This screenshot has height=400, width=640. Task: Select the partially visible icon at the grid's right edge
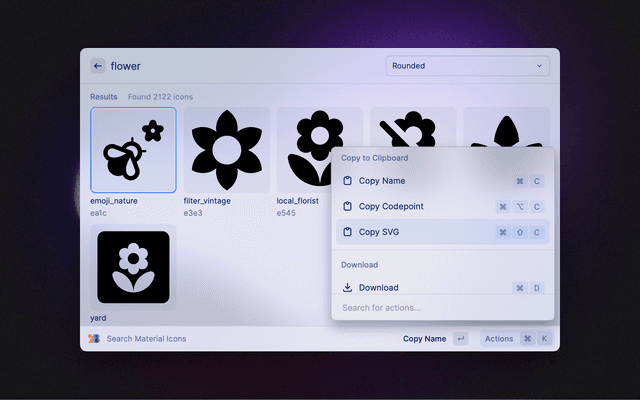[x=506, y=126]
